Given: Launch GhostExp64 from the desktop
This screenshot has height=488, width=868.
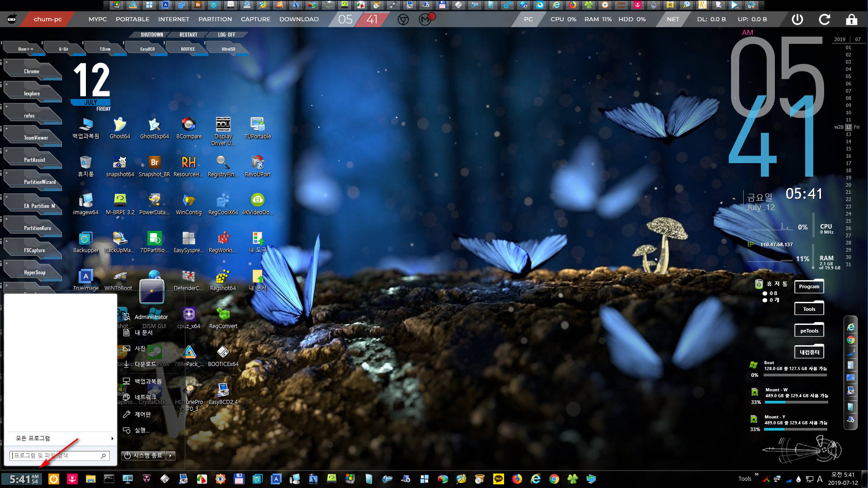Looking at the screenshot, I should pos(154,128).
